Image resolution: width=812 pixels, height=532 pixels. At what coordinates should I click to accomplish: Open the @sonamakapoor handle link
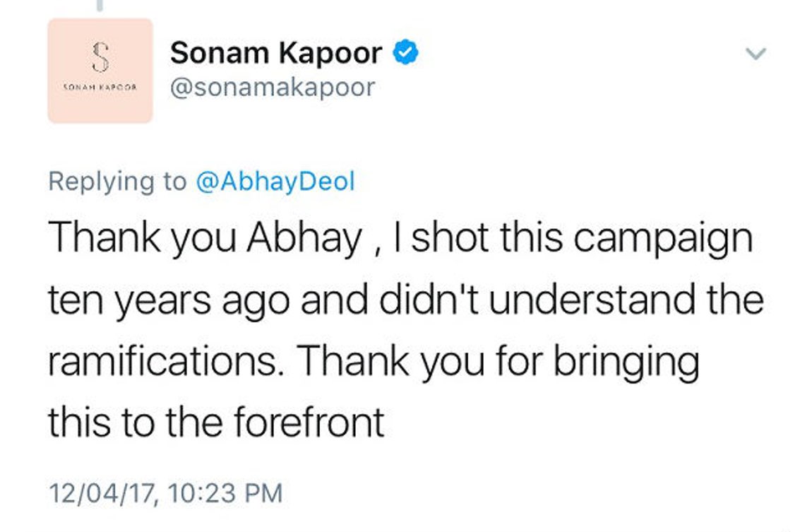[273, 87]
